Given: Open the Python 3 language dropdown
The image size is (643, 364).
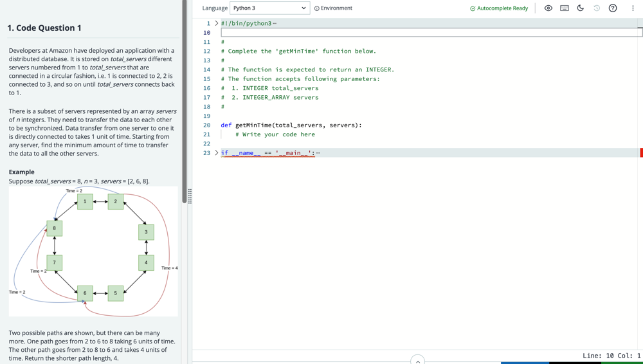Looking at the screenshot, I should click(x=269, y=8).
